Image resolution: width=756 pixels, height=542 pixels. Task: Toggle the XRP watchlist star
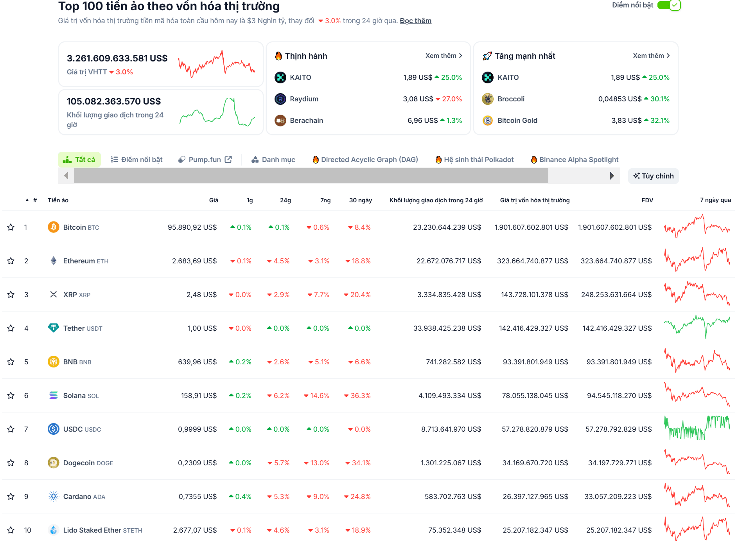(x=11, y=295)
